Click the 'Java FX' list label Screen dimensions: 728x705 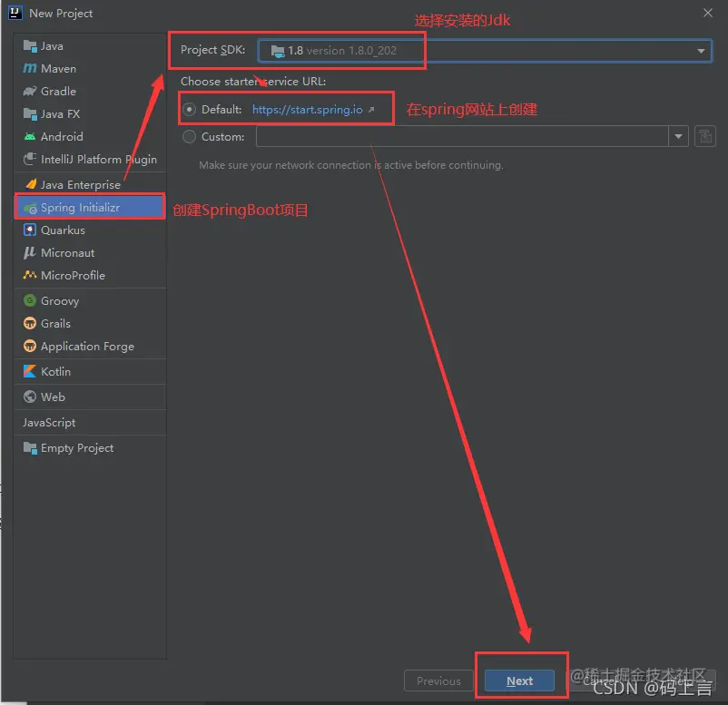coord(60,114)
